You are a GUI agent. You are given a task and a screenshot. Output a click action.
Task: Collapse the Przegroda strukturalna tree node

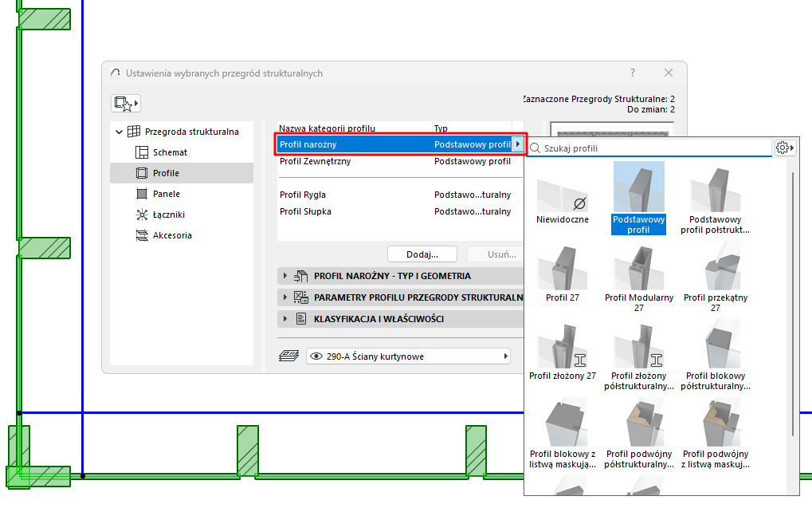(119, 132)
